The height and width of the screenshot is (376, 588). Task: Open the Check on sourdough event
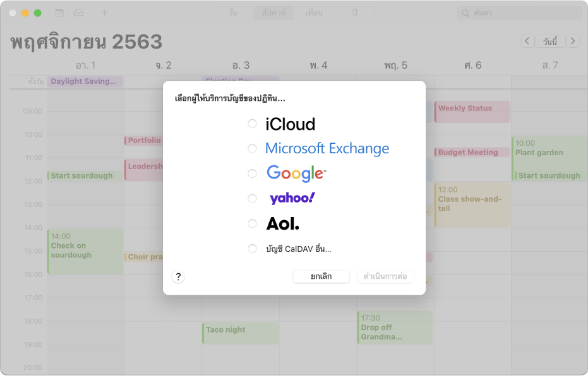point(85,251)
